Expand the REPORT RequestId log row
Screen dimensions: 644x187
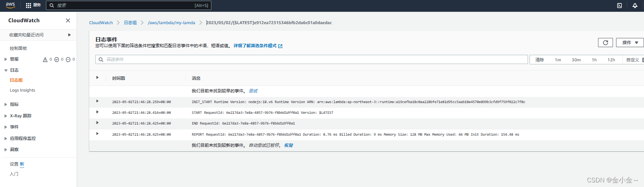click(x=97, y=134)
